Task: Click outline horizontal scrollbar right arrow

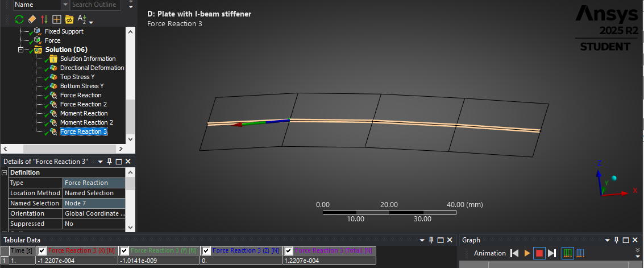Action: (x=121, y=149)
